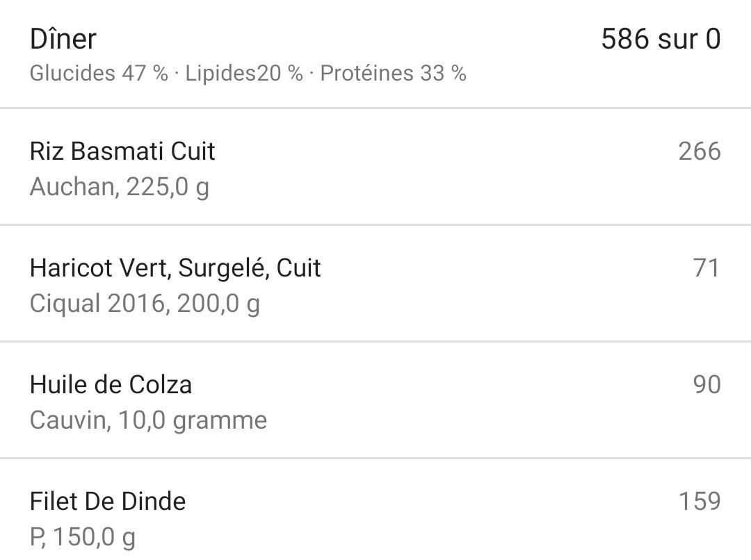Viewport: 751px width, 560px height.
Task: Open the Riz Basmati Cuit entry
Action: 122,151
